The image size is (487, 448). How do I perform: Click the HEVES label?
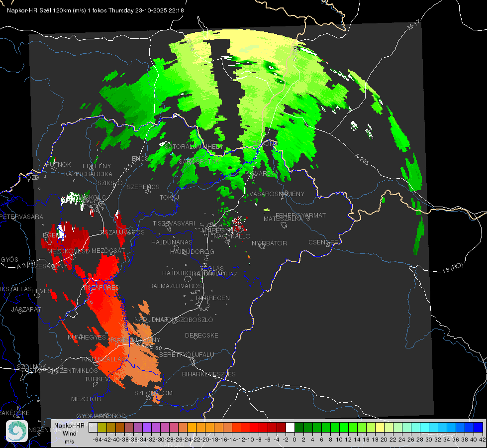41,291
